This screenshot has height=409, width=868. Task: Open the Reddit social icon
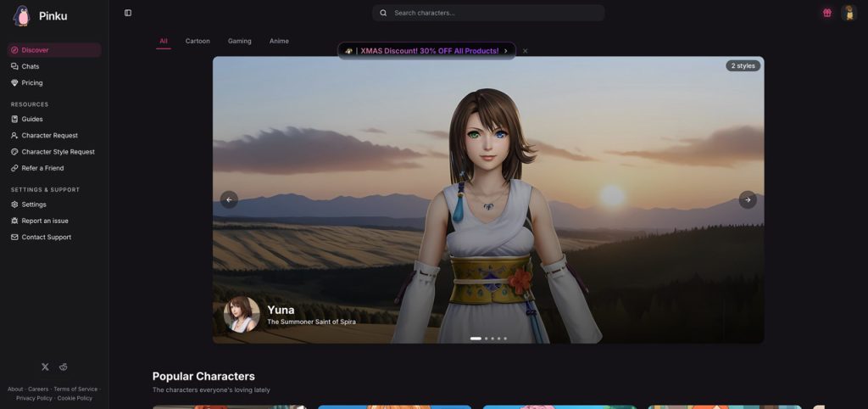coord(64,367)
